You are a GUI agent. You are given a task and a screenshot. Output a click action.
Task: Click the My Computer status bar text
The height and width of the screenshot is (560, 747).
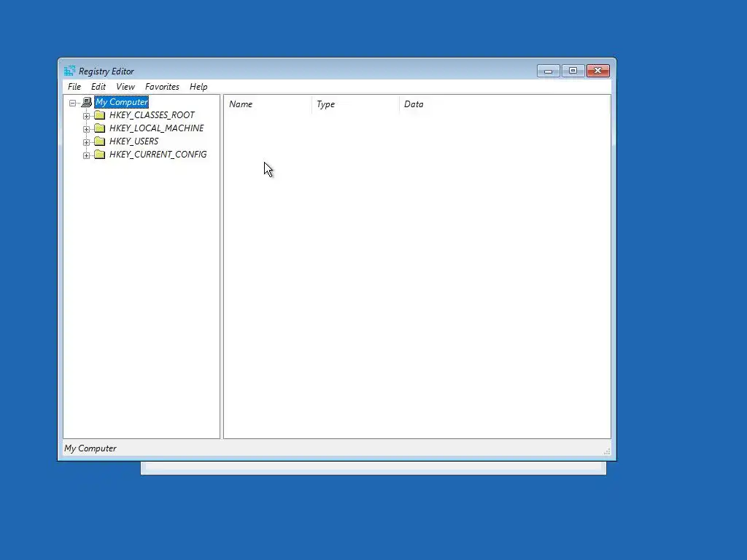pyautogui.click(x=90, y=448)
